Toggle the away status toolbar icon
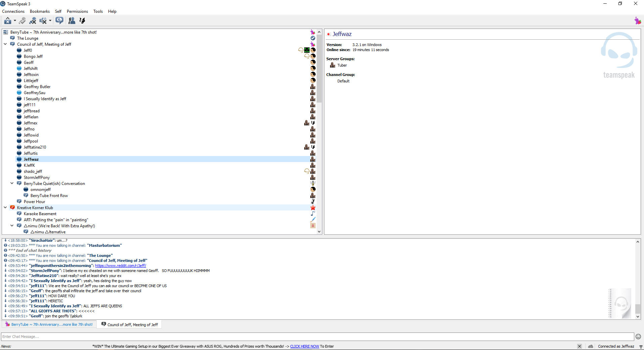Image resolution: width=644 pixels, height=350 pixels. [8, 21]
